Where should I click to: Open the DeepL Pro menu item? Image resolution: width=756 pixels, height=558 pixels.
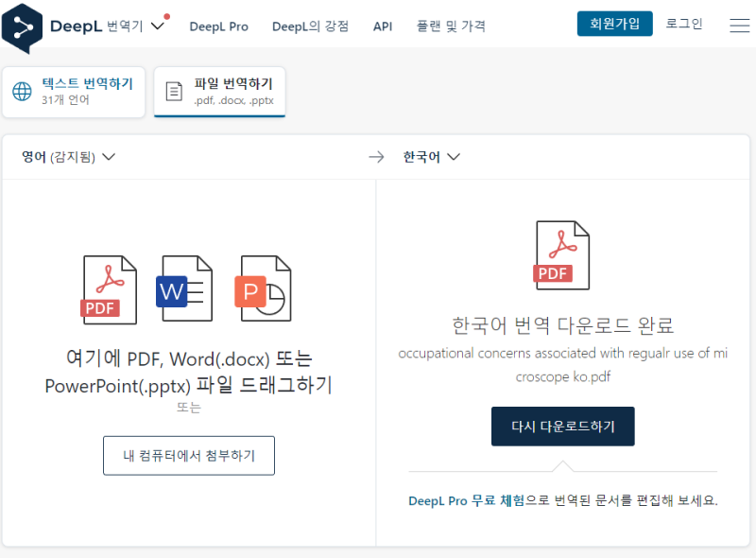(x=219, y=26)
